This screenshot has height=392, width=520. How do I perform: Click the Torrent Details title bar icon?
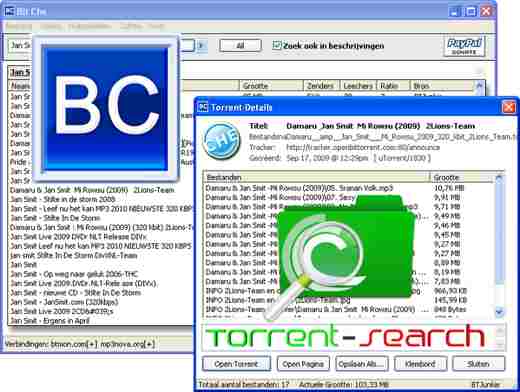click(203, 107)
